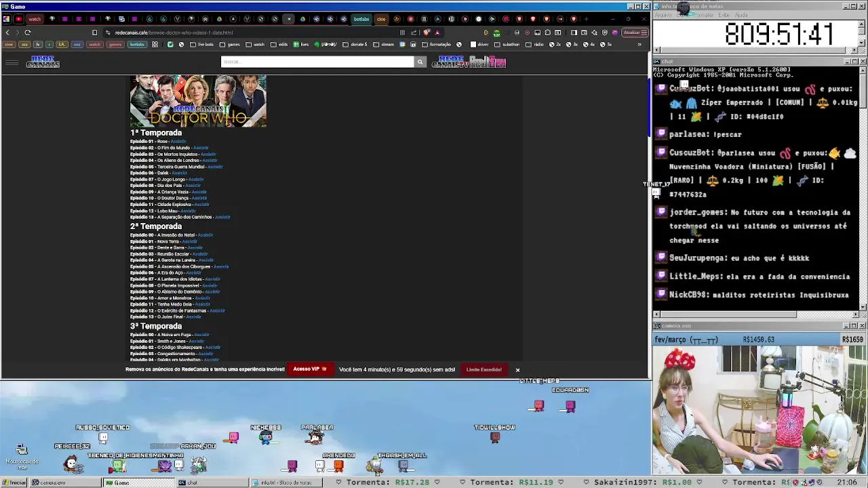Open the RedeCanais hamburger menu
868x488 pixels.
[x=12, y=63]
